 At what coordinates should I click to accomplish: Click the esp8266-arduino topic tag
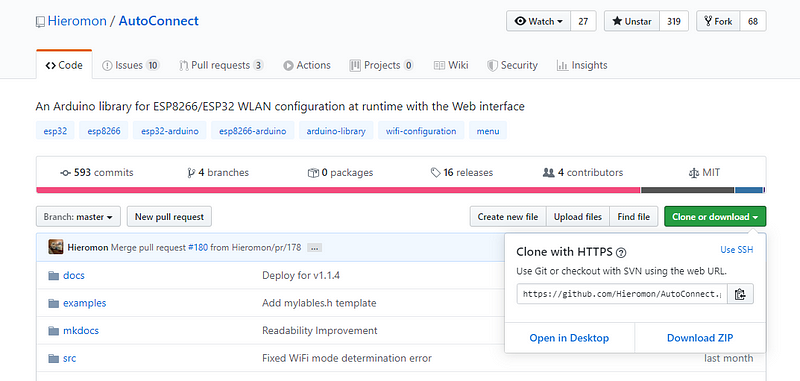coord(253,131)
